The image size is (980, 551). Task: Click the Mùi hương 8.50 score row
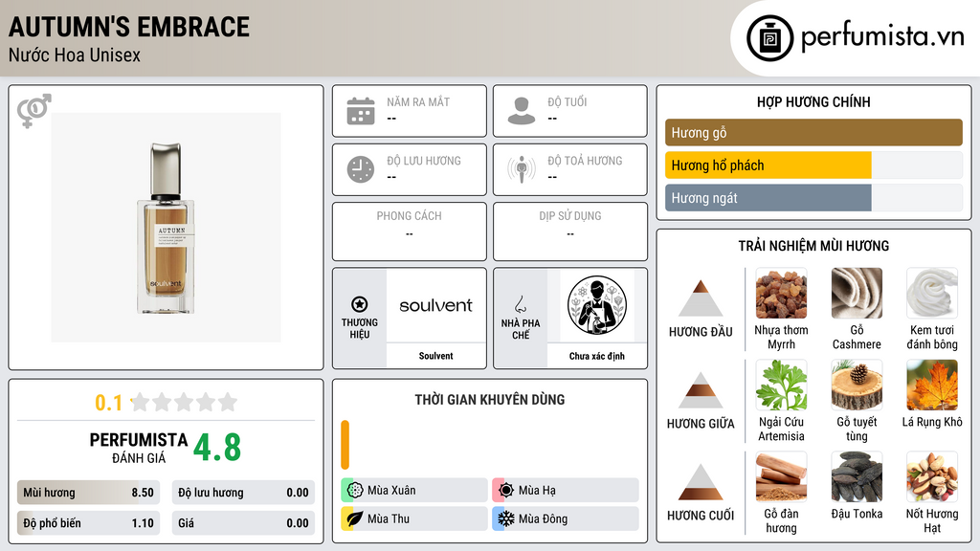pyautogui.click(x=88, y=493)
